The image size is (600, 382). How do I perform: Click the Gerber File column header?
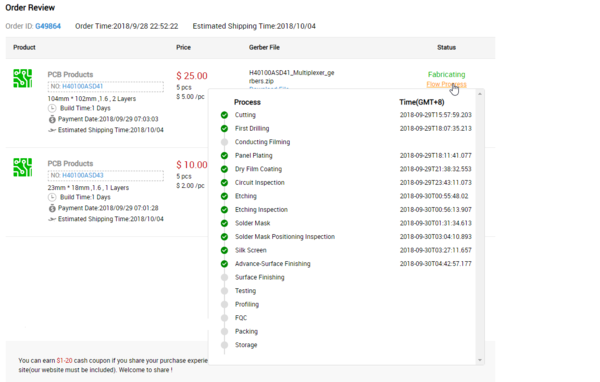[x=264, y=47]
